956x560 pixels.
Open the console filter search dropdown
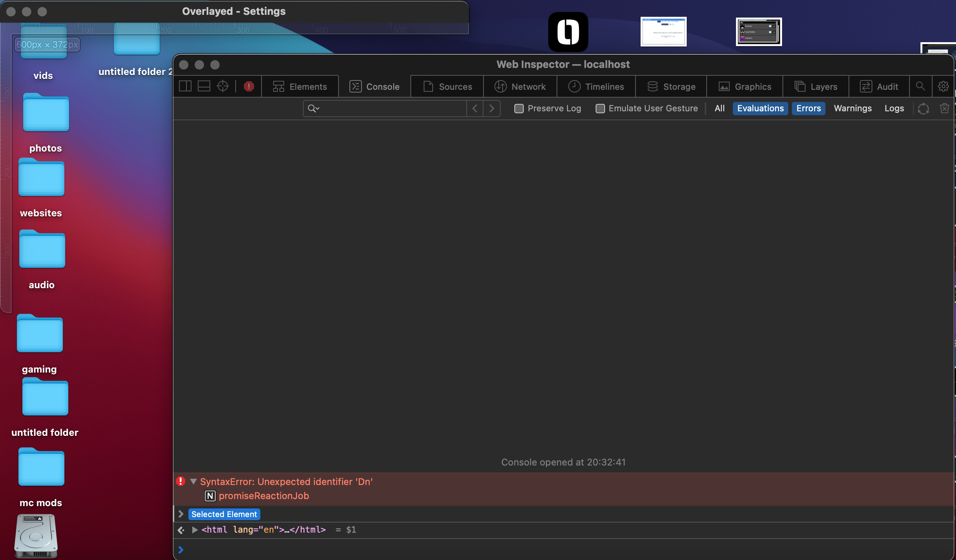click(313, 109)
